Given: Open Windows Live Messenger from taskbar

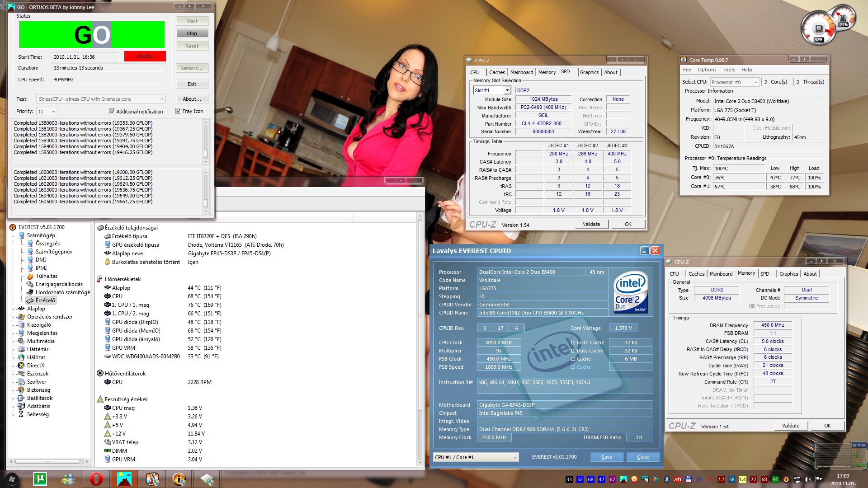Looking at the screenshot, I should click(x=68, y=479).
